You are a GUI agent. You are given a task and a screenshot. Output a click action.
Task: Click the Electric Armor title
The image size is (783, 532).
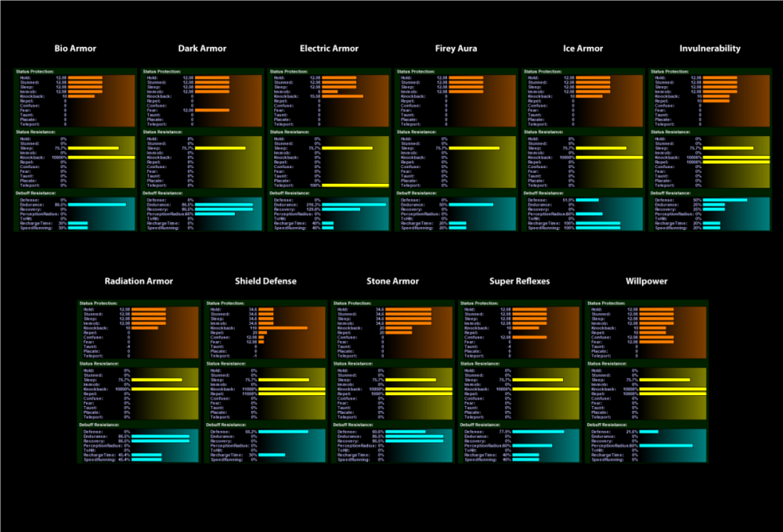[329, 49]
